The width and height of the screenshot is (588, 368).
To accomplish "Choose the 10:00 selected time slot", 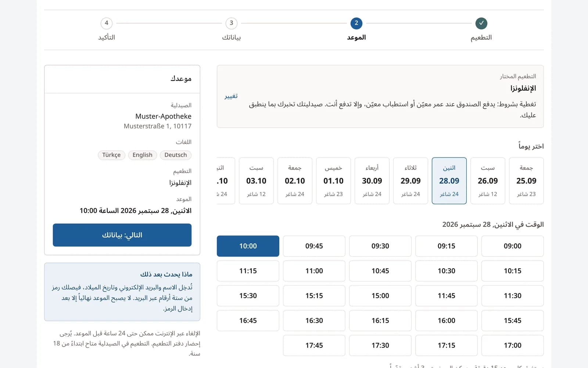I will point(248,246).
